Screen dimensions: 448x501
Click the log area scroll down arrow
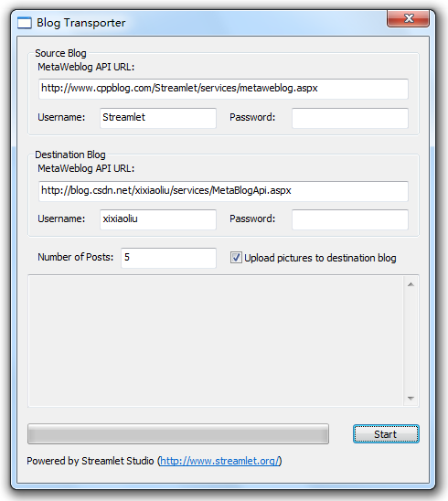pos(411,398)
